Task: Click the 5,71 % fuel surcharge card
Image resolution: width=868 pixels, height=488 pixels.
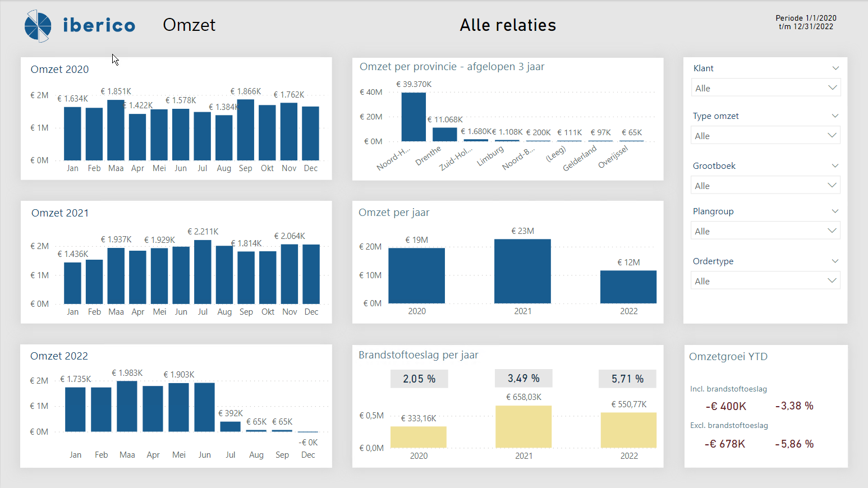Action: pos(627,379)
